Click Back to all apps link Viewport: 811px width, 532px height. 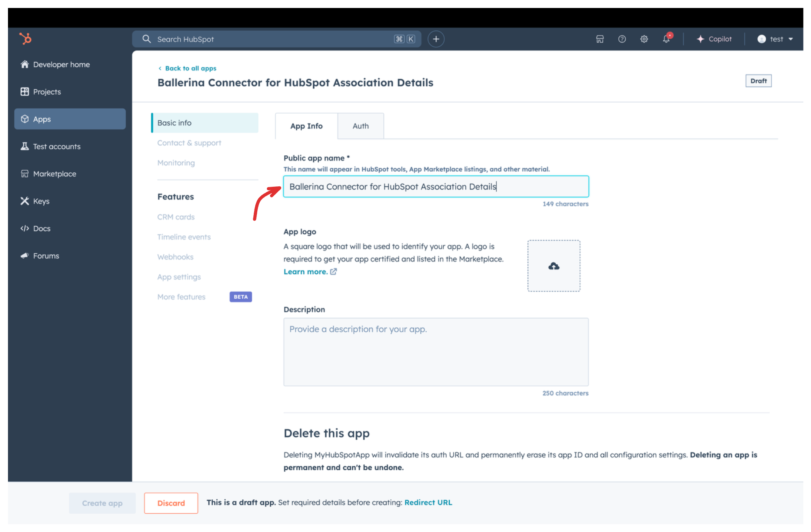coord(190,68)
